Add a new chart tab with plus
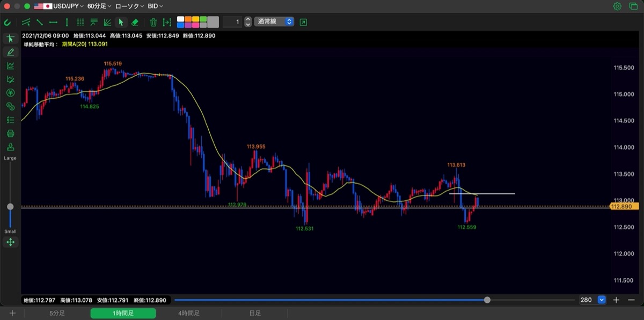Viewport: 644px width, 320px height. (12, 314)
